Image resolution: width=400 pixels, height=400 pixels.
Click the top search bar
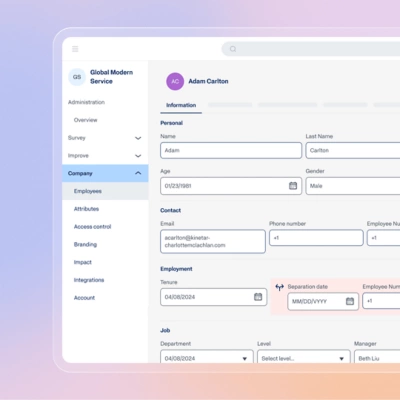(311, 49)
